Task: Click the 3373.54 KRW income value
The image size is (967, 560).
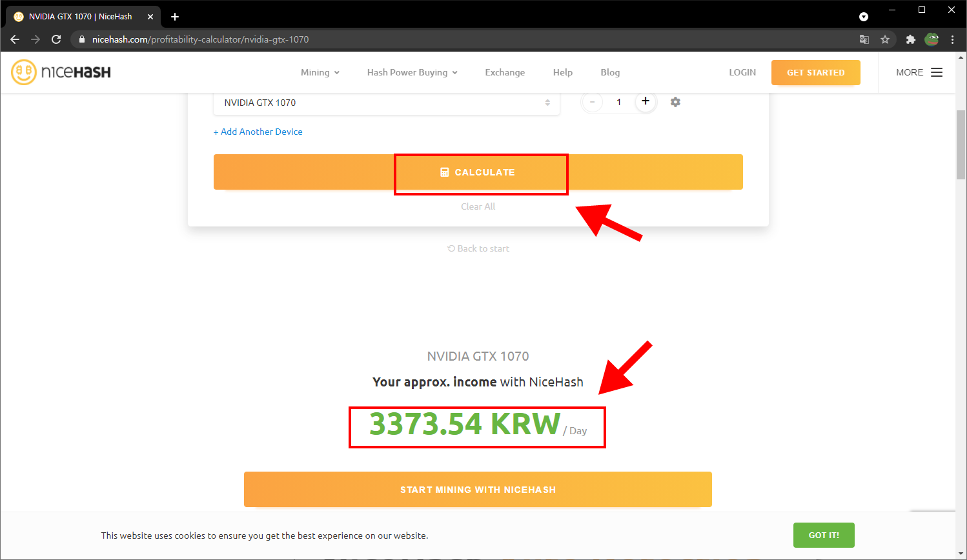Action: coord(465,425)
